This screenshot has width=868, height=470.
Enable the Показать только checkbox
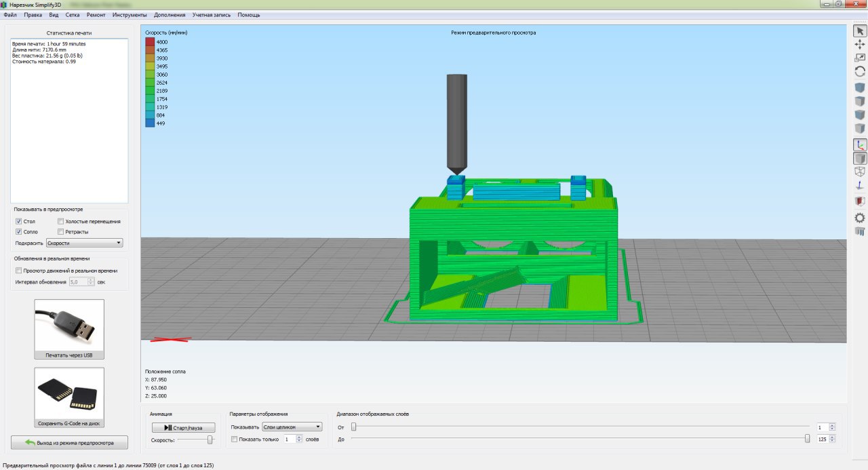(x=235, y=439)
